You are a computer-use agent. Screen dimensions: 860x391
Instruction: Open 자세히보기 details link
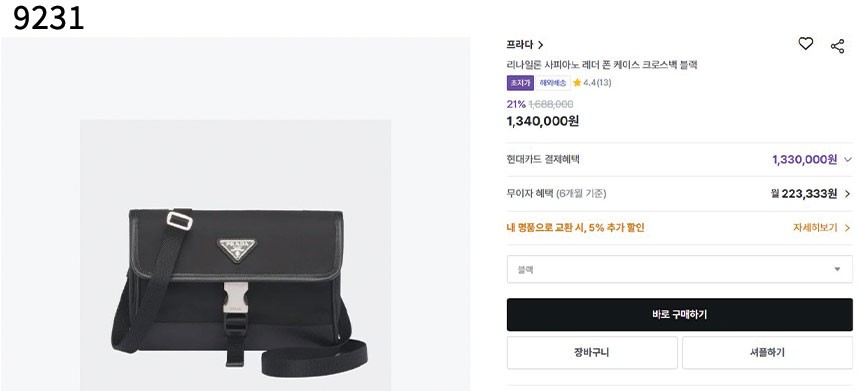[x=815, y=228]
